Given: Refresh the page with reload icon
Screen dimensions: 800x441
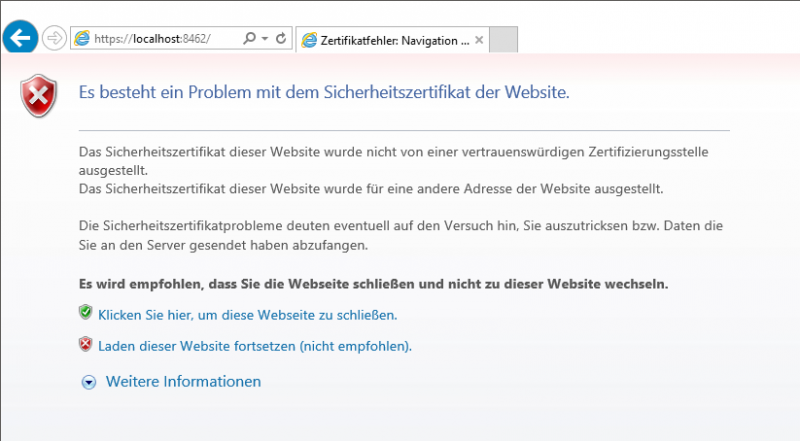Looking at the screenshot, I should point(281,38).
